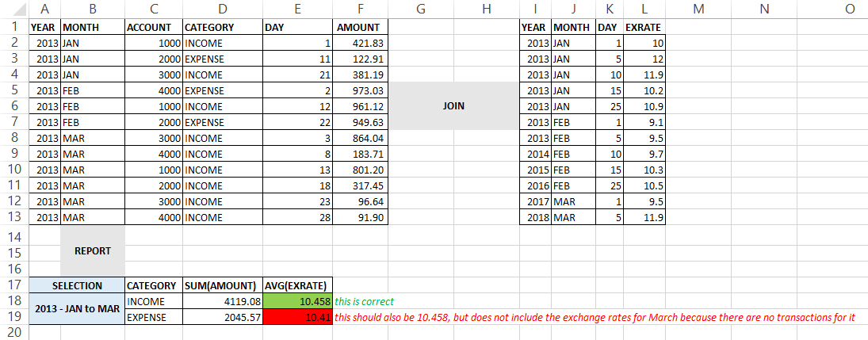This screenshot has height=340, width=868.
Task: Select sum cell 4119.08
Action: click(223, 302)
